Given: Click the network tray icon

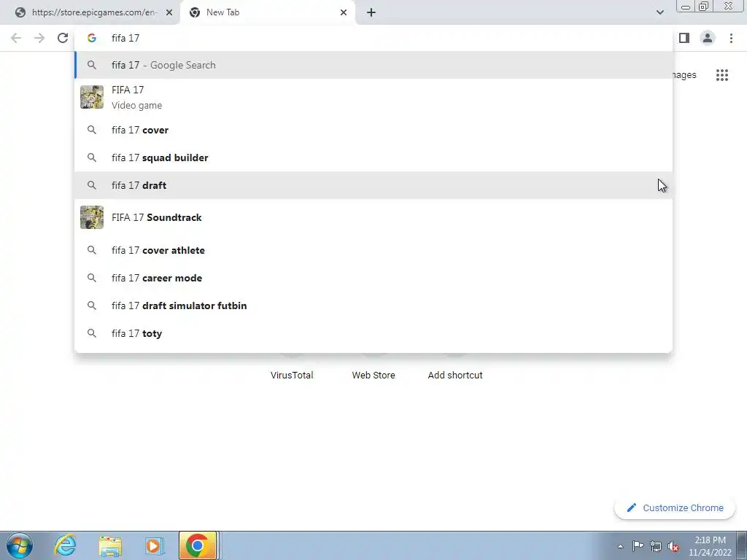Looking at the screenshot, I should click(x=656, y=545).
